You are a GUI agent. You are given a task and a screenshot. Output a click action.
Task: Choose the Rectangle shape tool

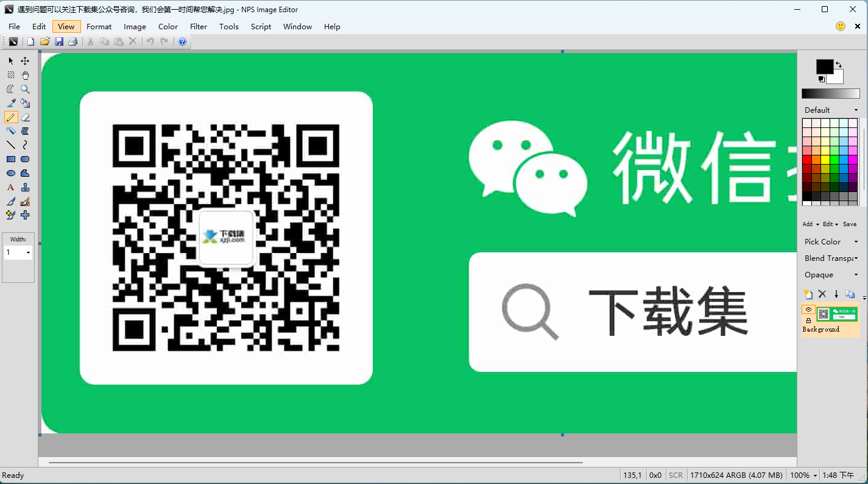click(x=11, y=159)
